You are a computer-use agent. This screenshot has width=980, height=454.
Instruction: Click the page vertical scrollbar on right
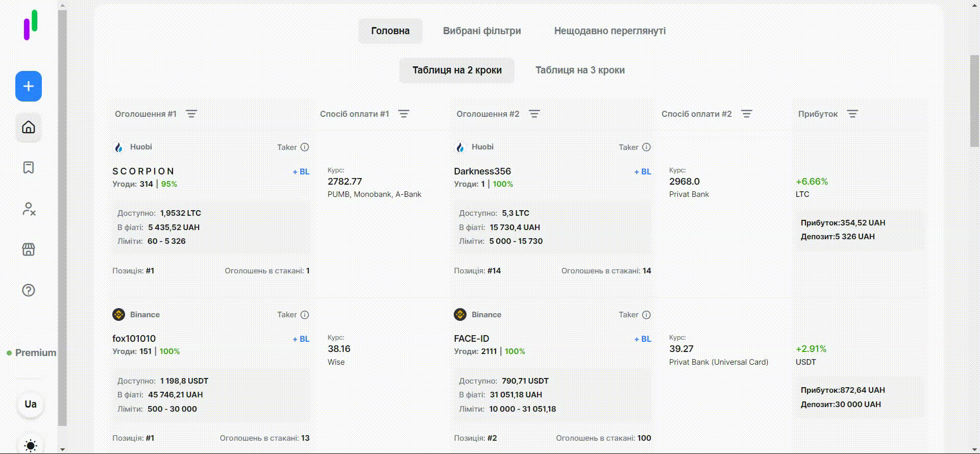pos(974,101)
